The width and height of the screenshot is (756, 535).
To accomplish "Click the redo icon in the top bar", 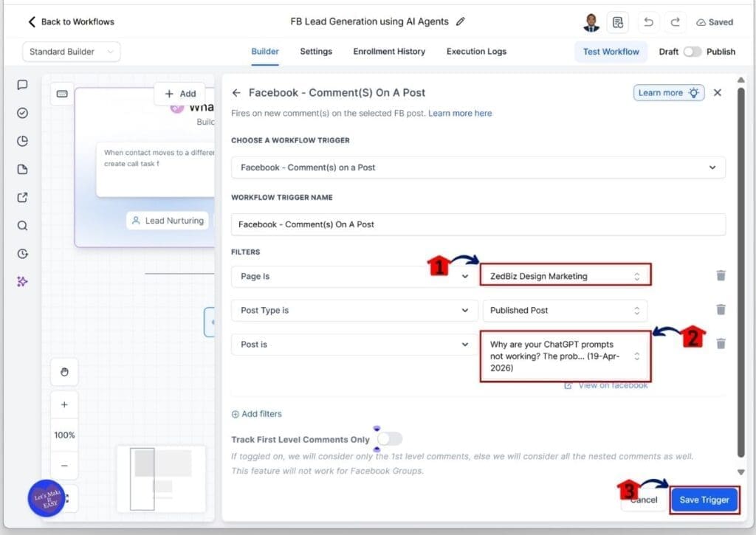I will tap(675, 22).
